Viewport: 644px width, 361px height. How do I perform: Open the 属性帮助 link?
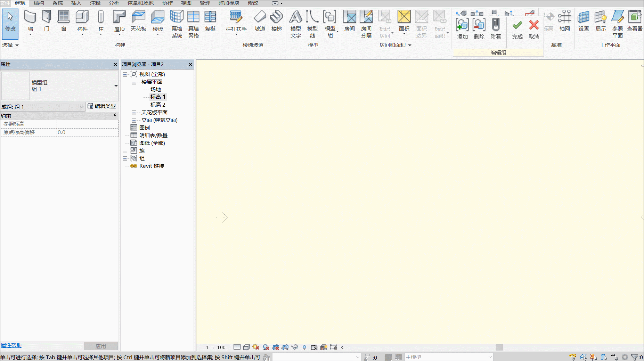11,345
